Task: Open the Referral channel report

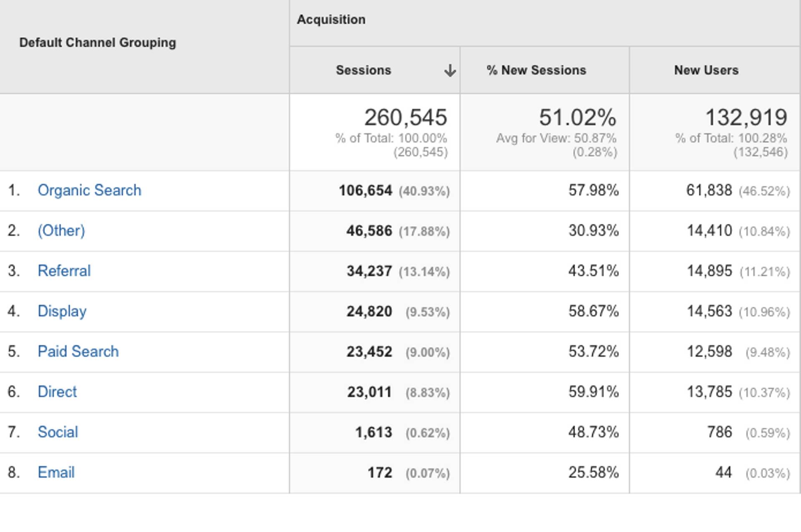Action: tap(64, 271)
